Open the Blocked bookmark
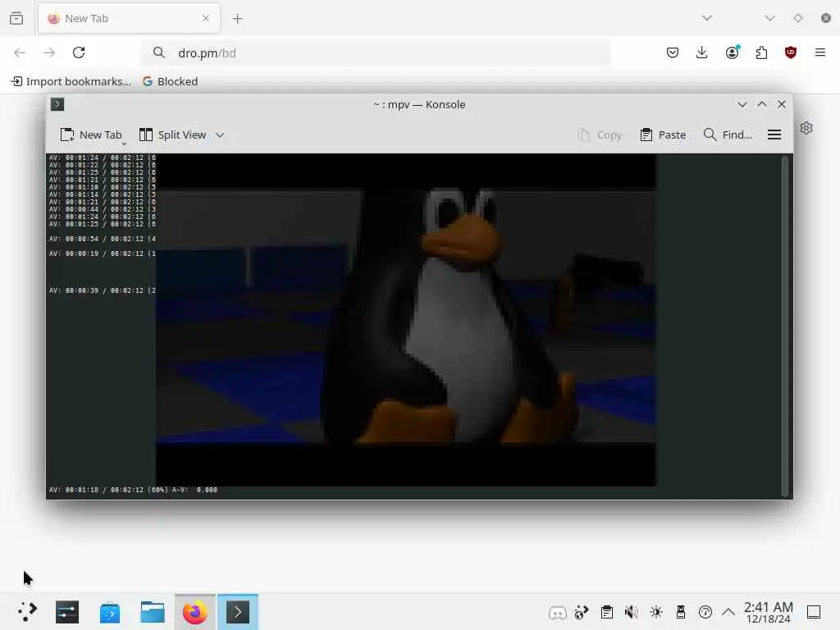This screenshot has height=630, width=840. (171, 81)
